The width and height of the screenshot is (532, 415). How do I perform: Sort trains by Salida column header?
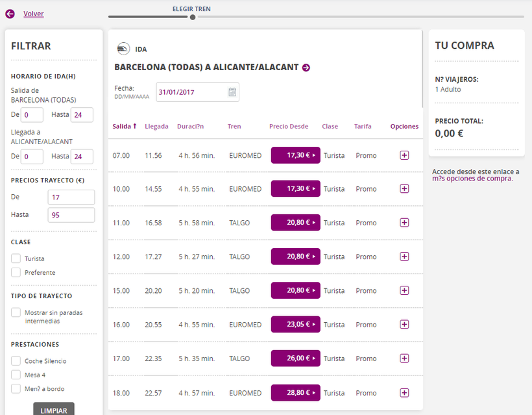coord(124,127)
